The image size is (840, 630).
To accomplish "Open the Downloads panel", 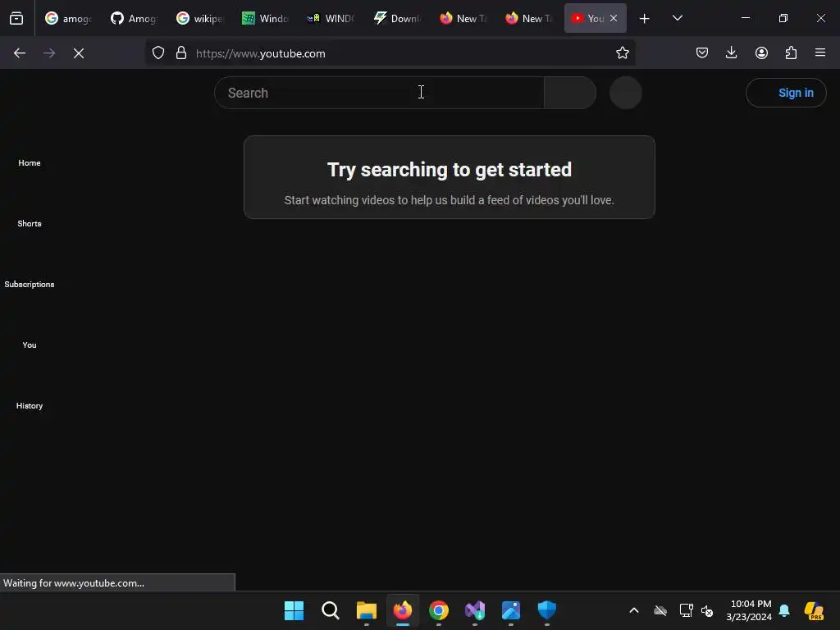I will pyautogui.click(x=731, y=52).
